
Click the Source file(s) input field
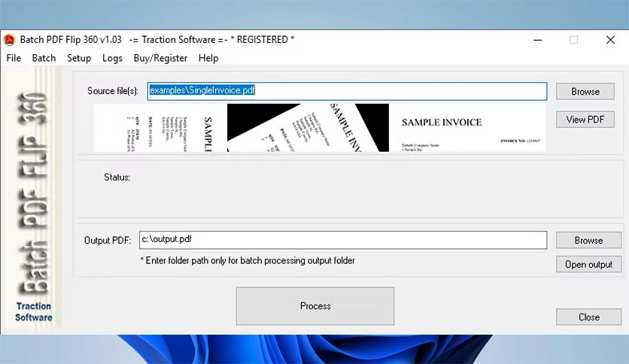coord(347,91)
